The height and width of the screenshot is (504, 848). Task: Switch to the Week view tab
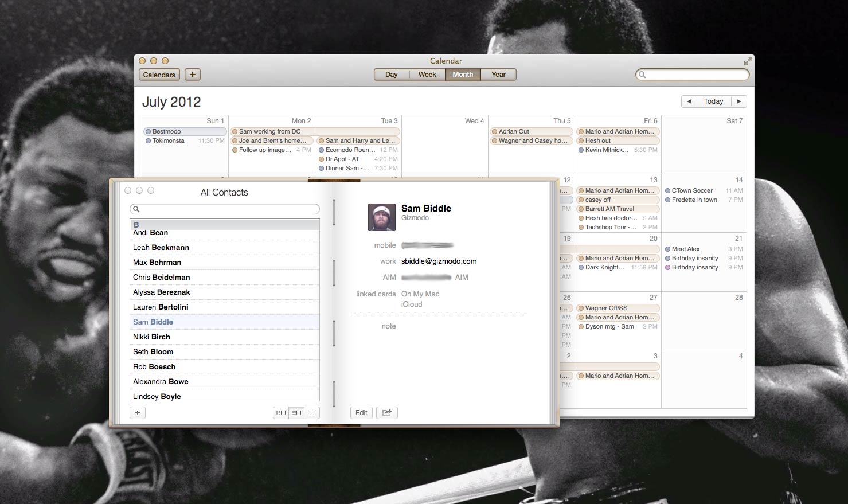(x=427, y=75)
